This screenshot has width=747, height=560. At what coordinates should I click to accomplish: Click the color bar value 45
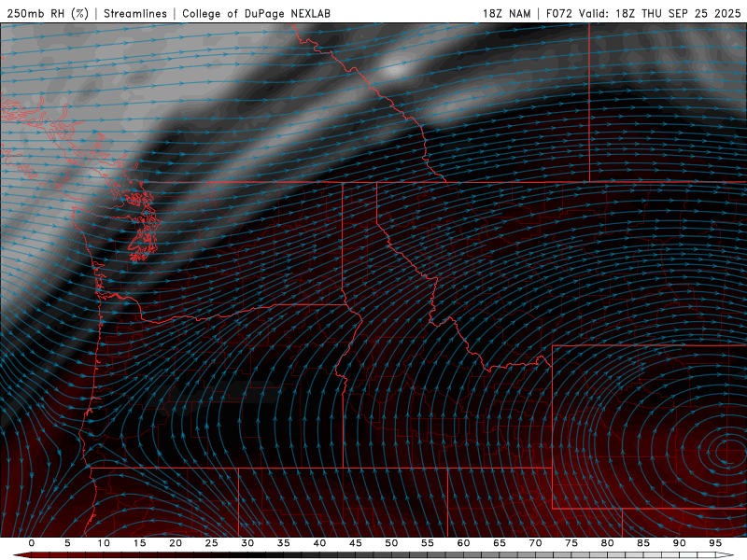(356, 543)
